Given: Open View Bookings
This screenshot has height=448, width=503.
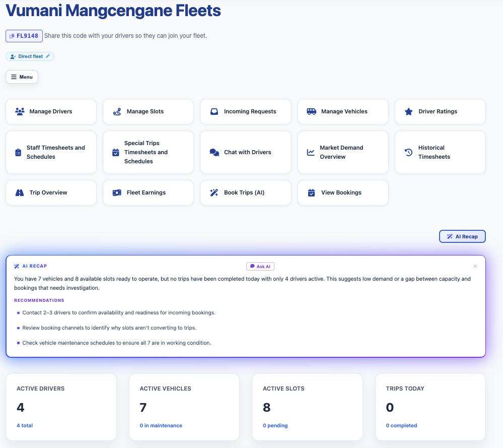Looking at the screenshot, I should (x=343, y=193).
